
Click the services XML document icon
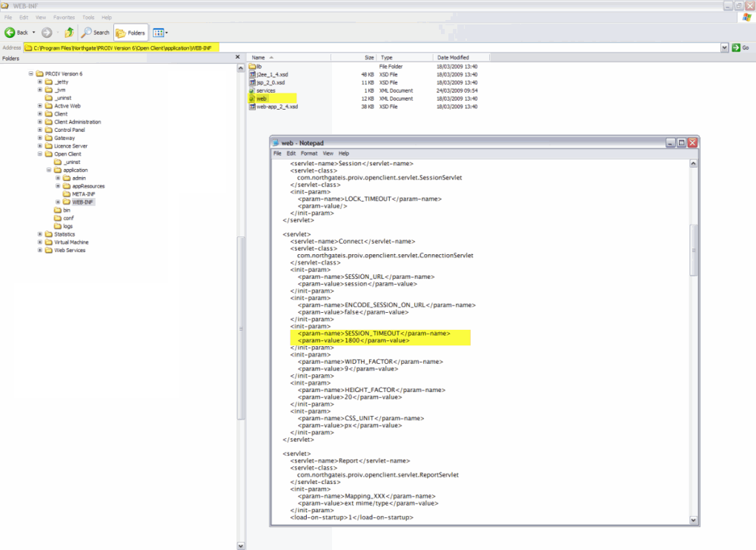(x=252, y=90)
